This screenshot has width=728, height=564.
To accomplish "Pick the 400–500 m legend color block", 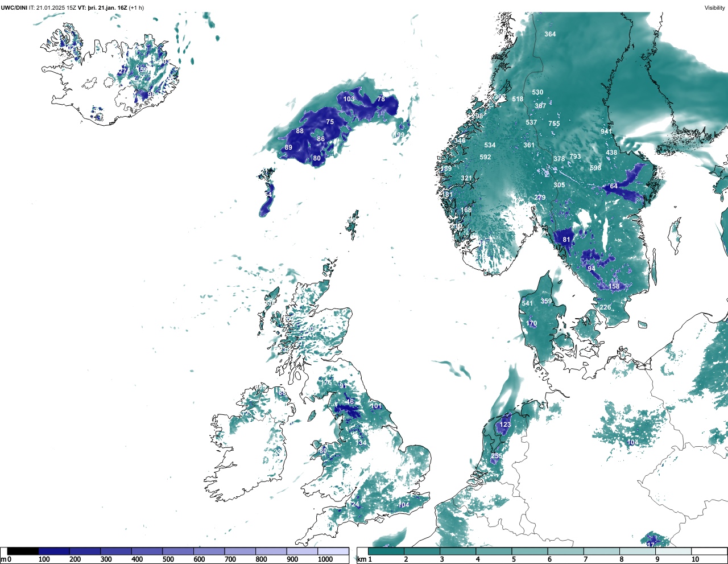I will tap(147, 551).
